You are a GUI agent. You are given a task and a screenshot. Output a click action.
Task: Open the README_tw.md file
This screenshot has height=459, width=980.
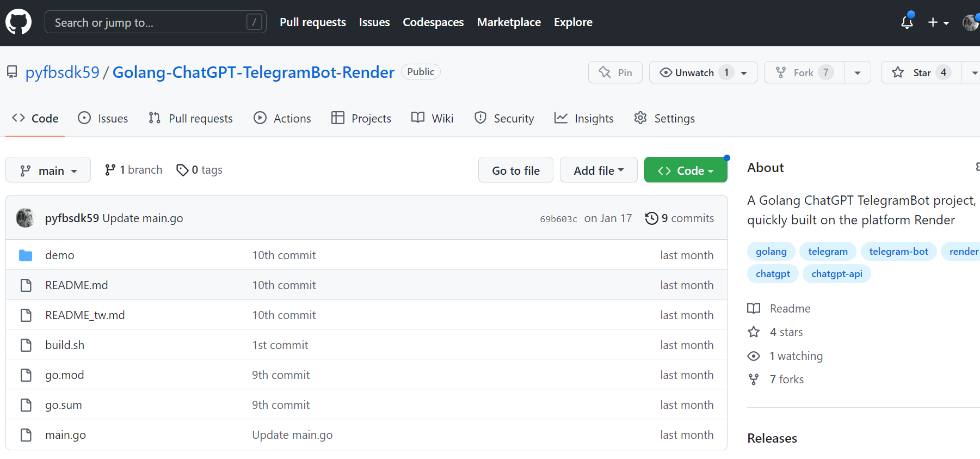[85, 315]
